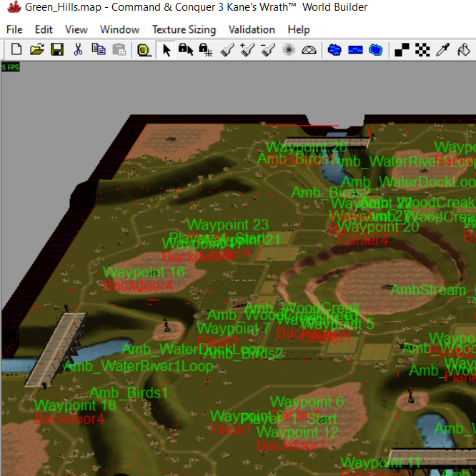This screenshot has height=476, width=476.
Task: Open the Texture Sizing menu
Action: [x=184, y=29]
